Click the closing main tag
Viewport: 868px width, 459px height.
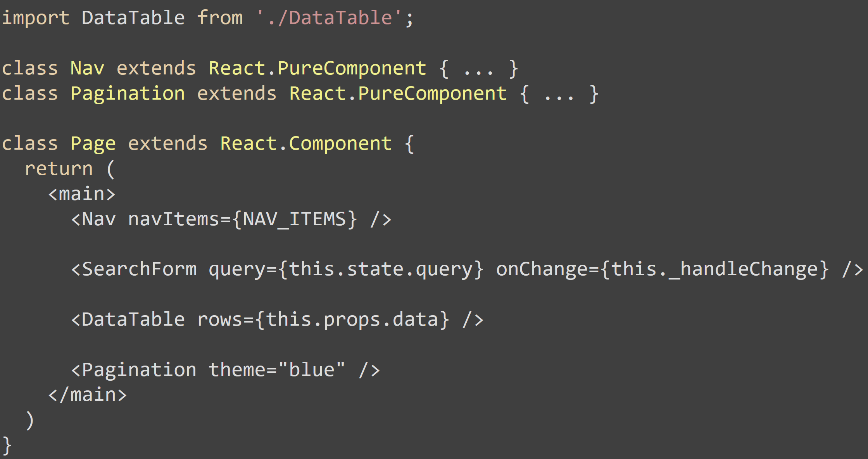88,395
